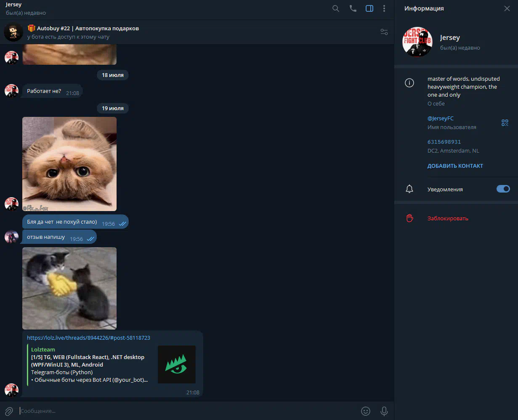Click the red hand block icon
The height and width of the screenshot is (420, 518).
click(409, 218)
